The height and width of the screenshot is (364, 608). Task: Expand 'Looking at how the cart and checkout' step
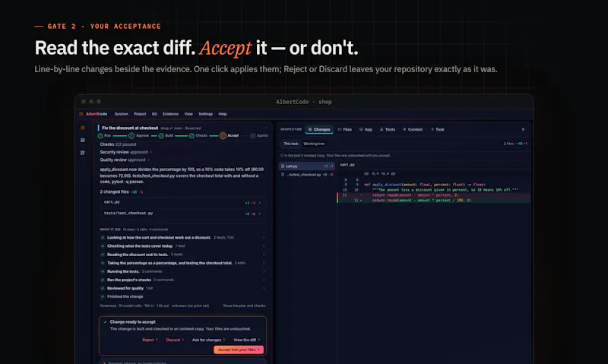182,238
